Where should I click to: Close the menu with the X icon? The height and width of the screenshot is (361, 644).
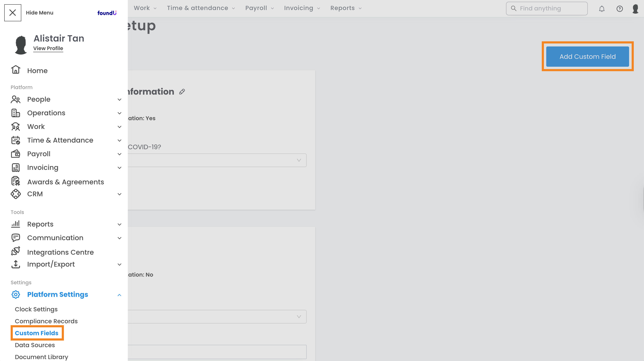pos(13,13)
